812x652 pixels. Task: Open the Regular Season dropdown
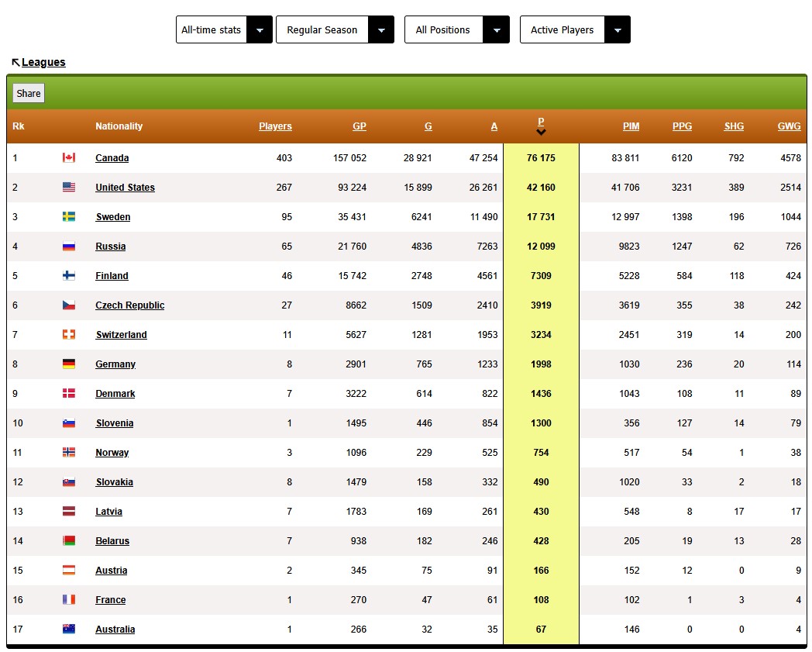(x=335, y=29)
